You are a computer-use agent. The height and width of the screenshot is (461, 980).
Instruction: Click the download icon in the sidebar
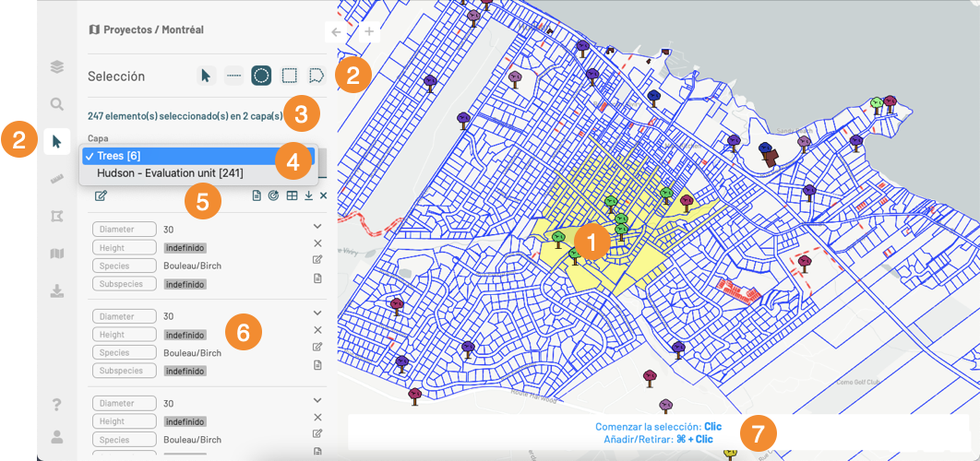pyautogui.click(x=57, y=291)
